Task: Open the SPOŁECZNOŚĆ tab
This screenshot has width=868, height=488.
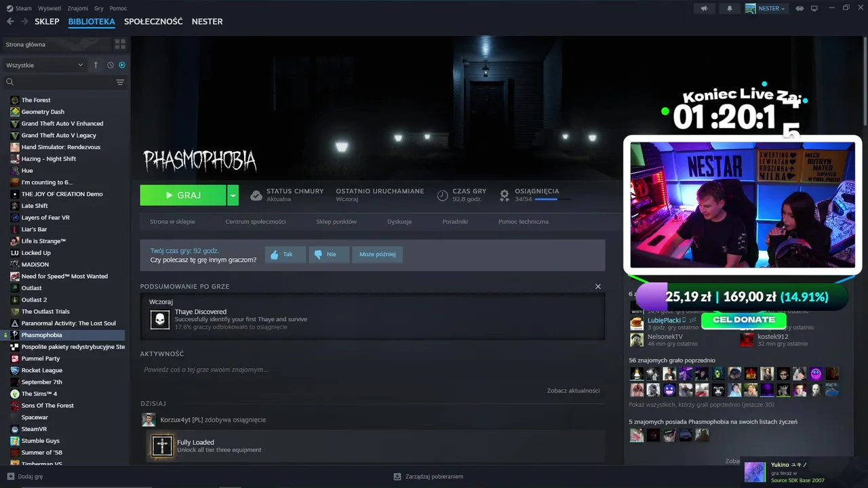Action: pos(153,22)
